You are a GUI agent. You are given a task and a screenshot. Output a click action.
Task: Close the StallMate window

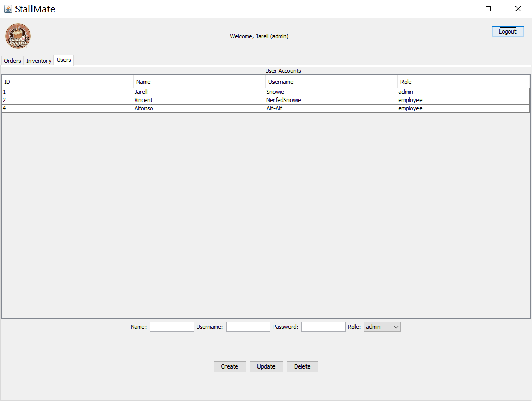[518, 9]
